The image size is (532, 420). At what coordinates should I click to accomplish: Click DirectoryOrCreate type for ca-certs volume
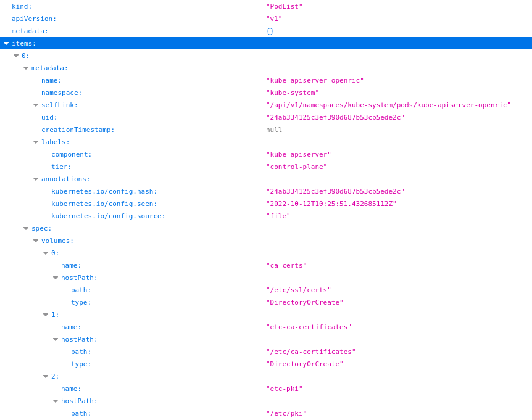tap(304, 302)
